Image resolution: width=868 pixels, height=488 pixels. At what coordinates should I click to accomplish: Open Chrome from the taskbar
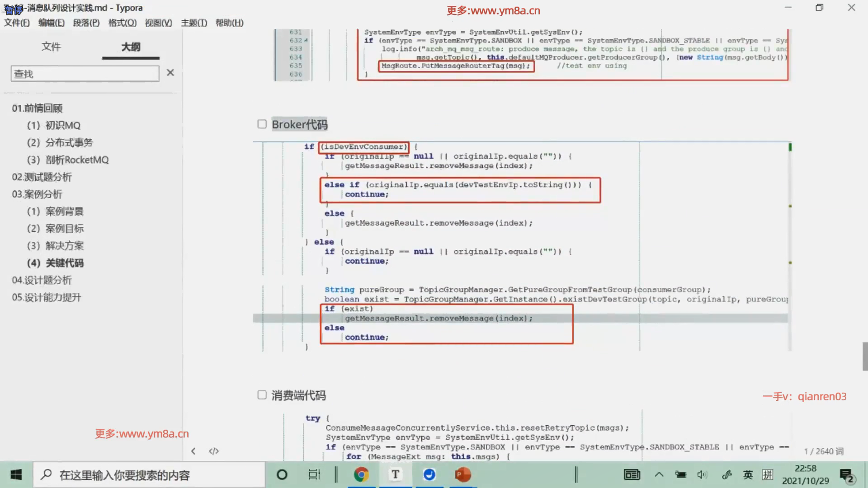(361, 474)
